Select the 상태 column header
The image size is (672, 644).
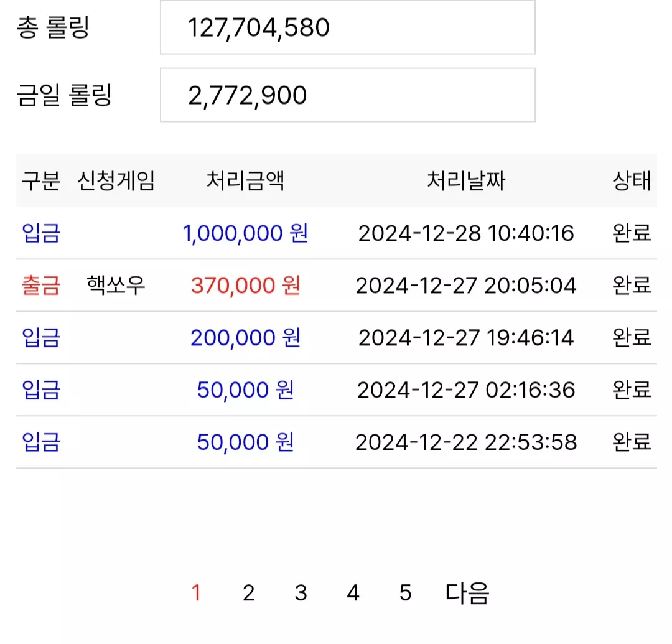point(632,180)
